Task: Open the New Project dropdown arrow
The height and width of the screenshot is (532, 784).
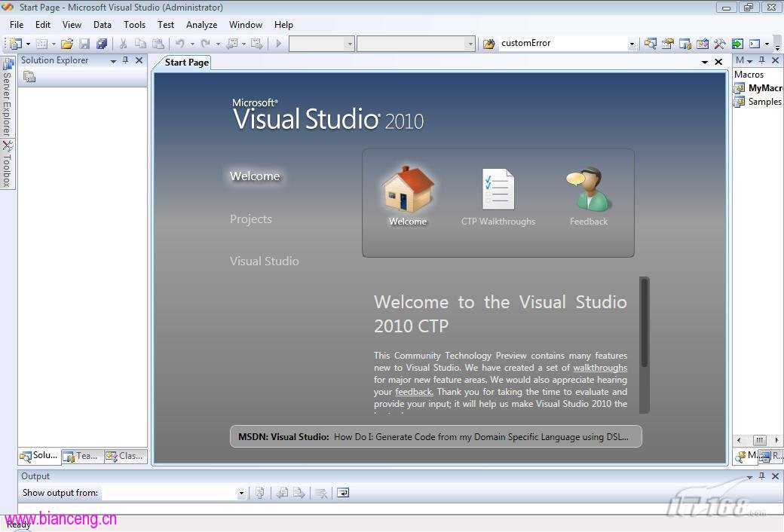Action: pyautogui.click(x=28, y=44)
